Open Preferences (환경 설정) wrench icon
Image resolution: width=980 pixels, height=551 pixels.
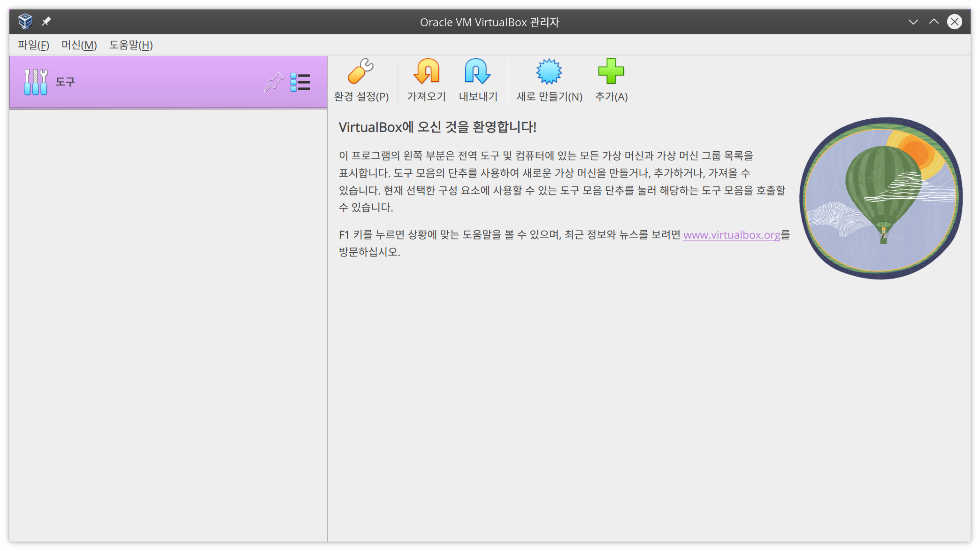click(361, 71)
